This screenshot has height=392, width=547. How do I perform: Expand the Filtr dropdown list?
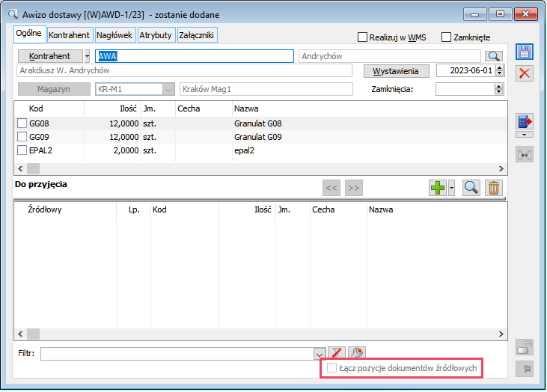[x=320, y=354]
